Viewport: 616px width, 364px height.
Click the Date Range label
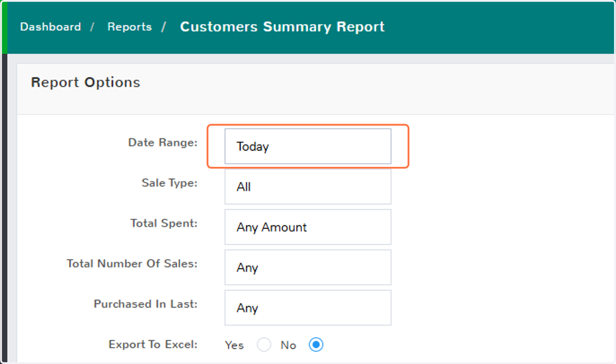coord(163,143)
